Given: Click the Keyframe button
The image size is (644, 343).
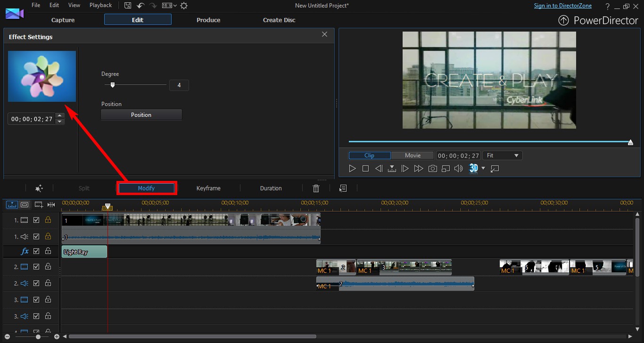Looking at the screenshot, I should [208, 188].
